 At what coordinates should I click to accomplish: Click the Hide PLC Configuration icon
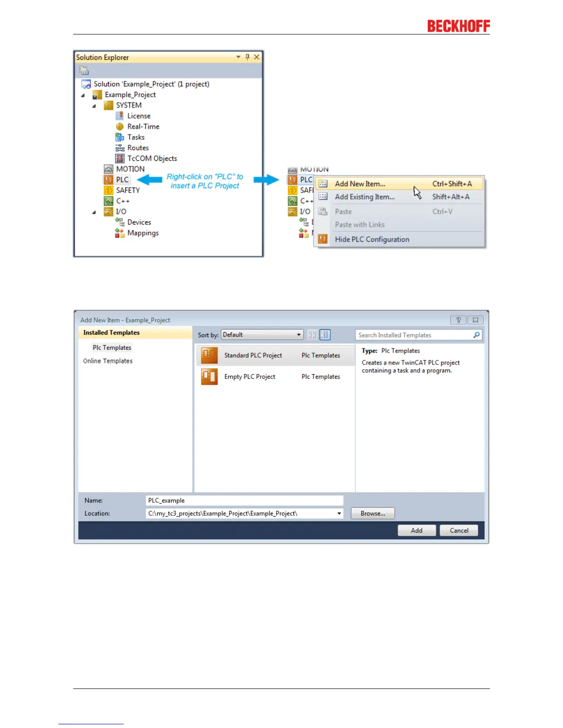(323, 239)
